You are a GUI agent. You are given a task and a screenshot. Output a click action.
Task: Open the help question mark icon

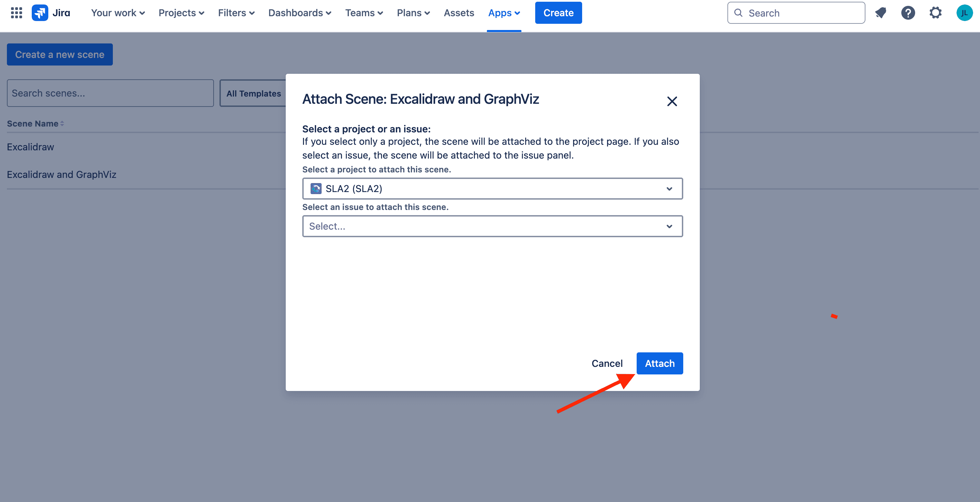coord(908,13)
